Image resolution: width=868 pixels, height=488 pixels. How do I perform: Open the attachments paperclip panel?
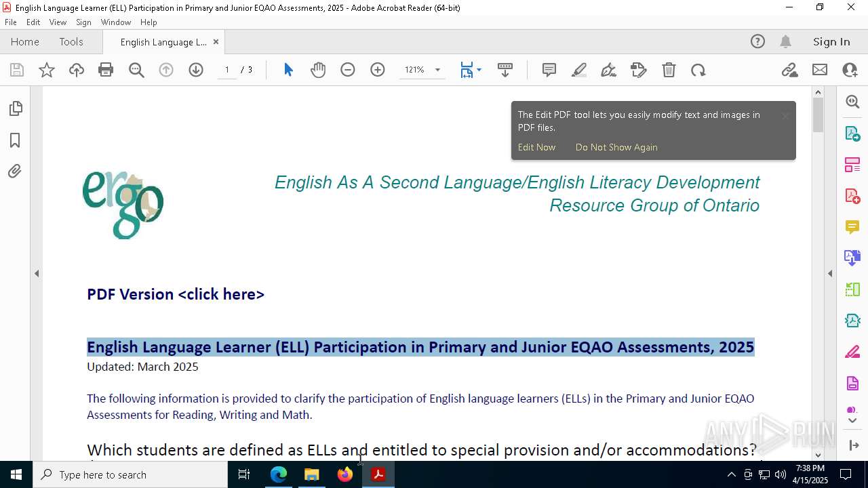pos(15,171)
